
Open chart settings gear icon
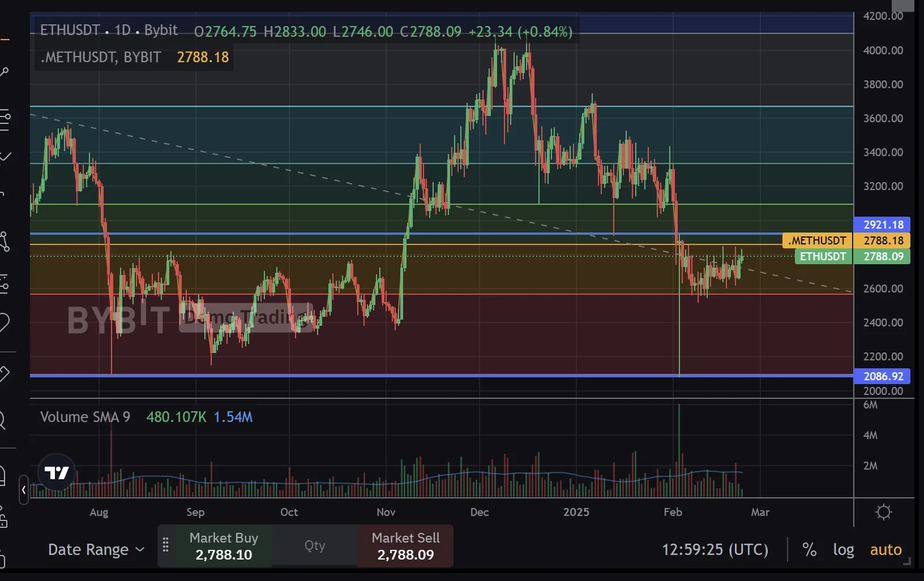click(x=883, y=512)
